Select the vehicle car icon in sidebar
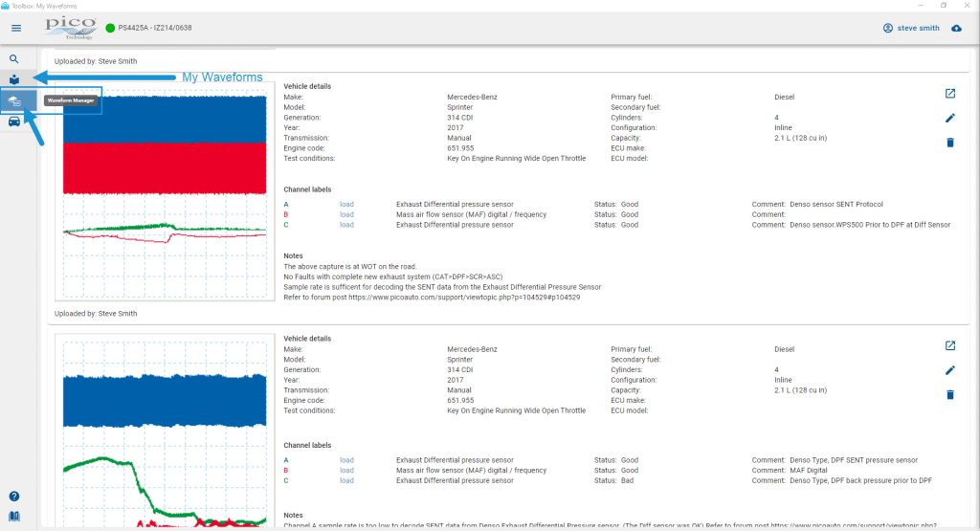980x531 pixels. coord(13,122)
